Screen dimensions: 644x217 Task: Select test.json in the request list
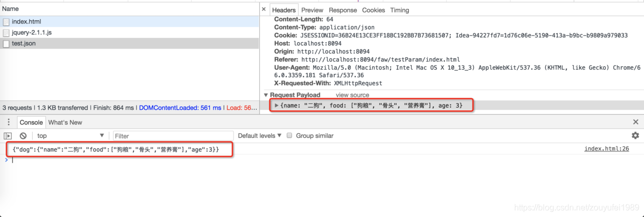coord(129,44)
